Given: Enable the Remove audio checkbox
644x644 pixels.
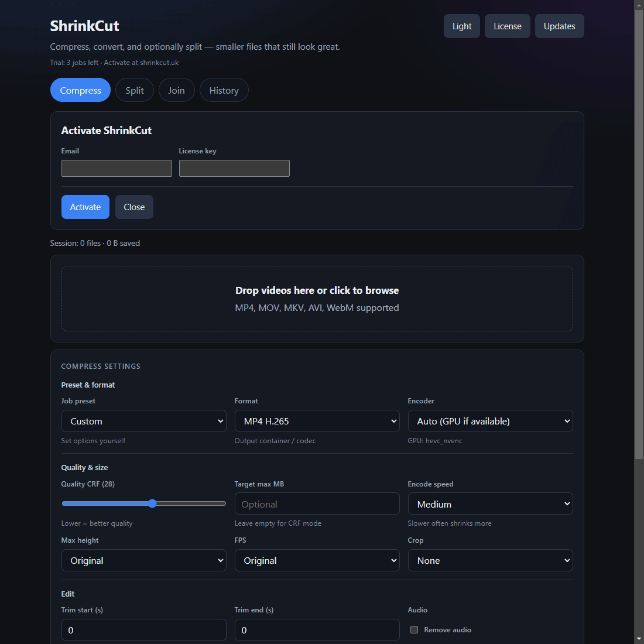Looking at the screenshot, I should (415, 629).
